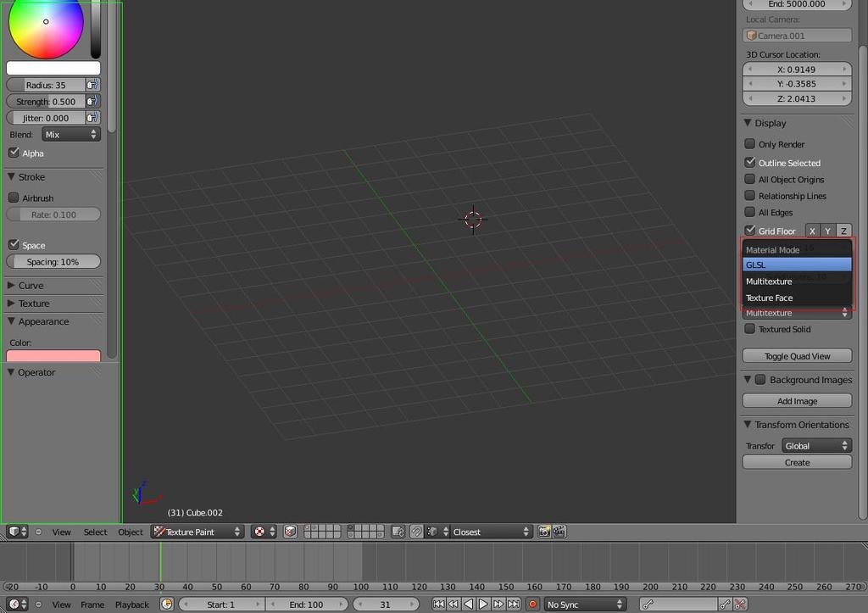The image size is (868, 613).
Task: Jump to the first frame
Action: point(438,605)
